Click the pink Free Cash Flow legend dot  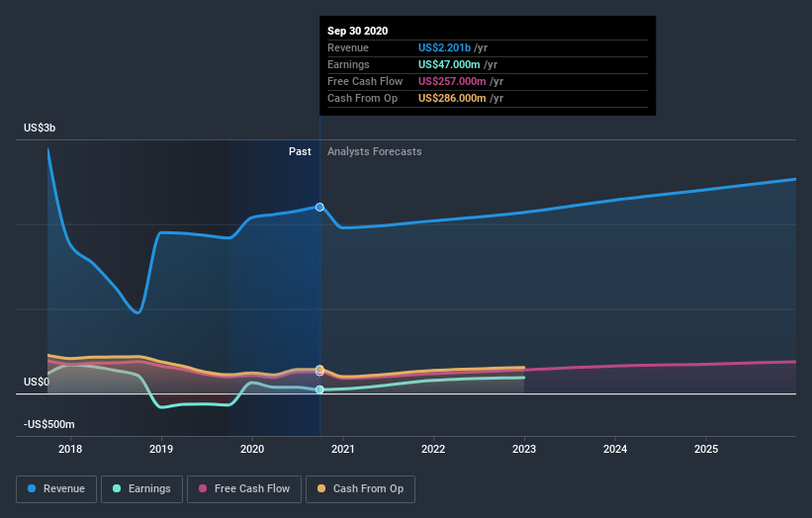click(203, 488)
